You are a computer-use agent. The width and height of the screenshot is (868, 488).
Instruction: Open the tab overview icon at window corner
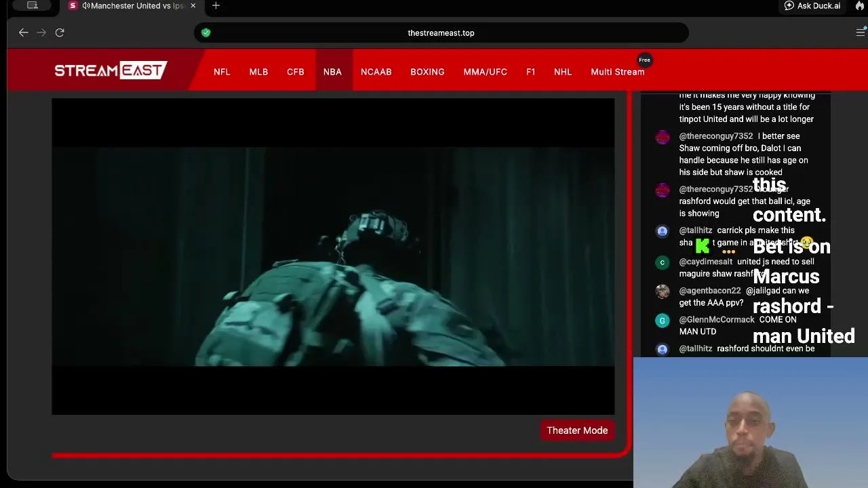[32, 5]
